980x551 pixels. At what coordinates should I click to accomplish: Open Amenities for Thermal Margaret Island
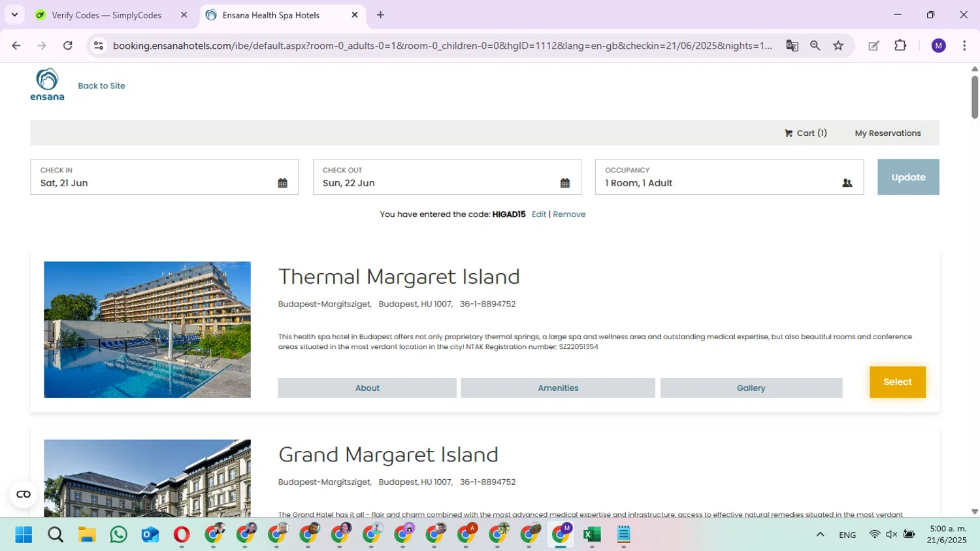tap(558, 388)
